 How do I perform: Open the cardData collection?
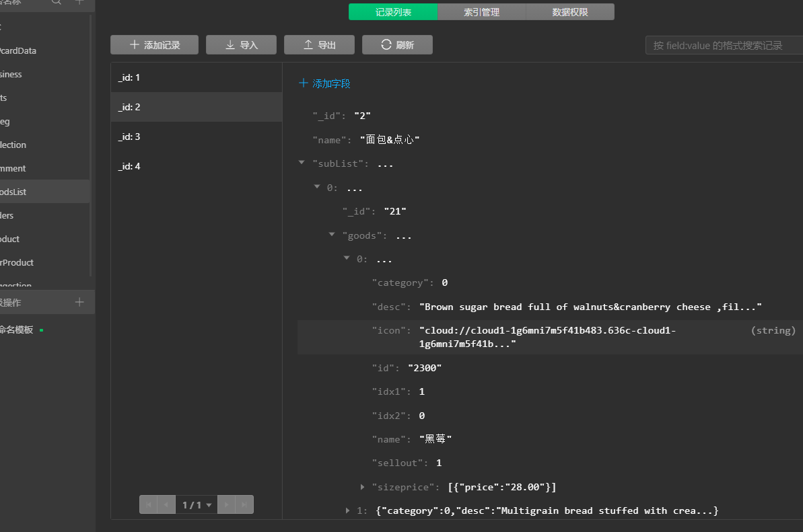pos(44,50)
